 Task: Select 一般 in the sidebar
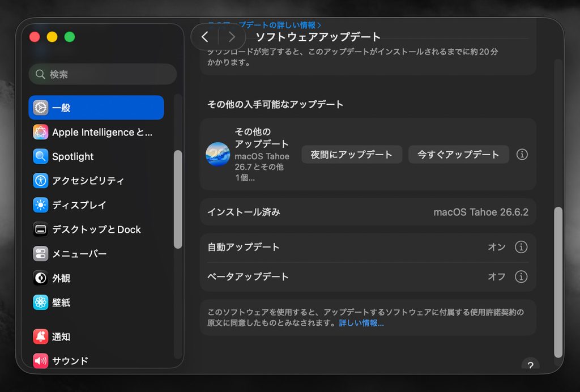[x=96, y=108]
